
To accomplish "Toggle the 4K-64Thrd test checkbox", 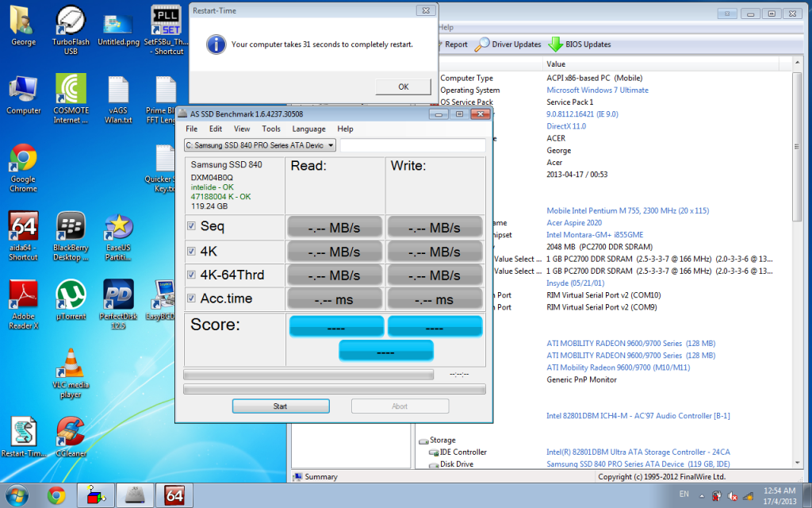I will [191, 275].
